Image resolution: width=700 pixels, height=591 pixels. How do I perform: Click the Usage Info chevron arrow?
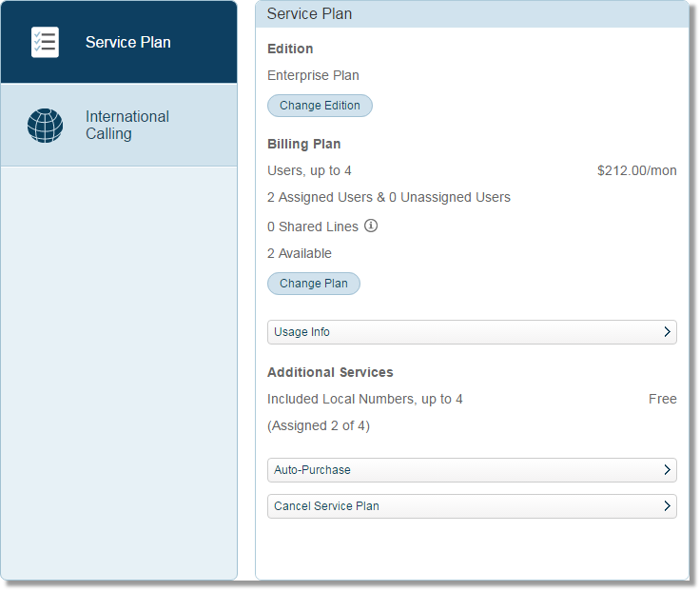(667, 332)
